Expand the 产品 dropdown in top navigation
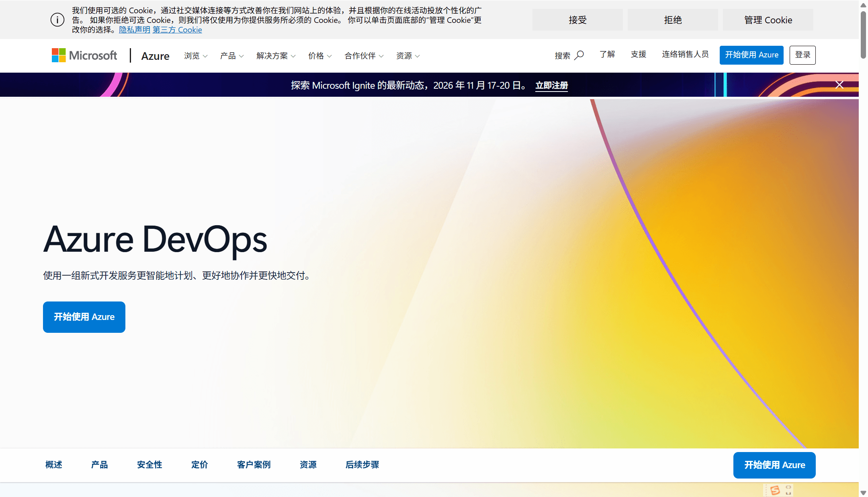 [x=232, y=56]
